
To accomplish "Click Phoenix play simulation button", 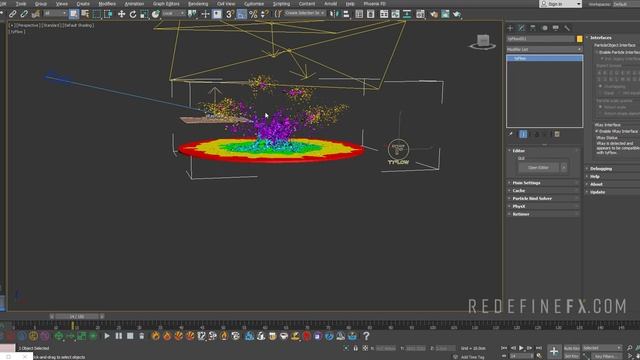I will [x=107, y=336].
